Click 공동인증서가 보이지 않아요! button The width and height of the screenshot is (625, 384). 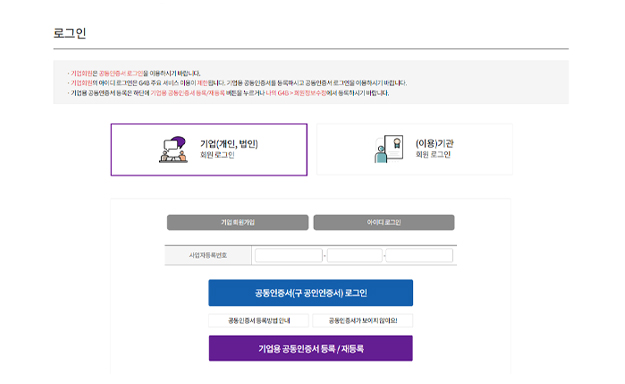point(363,321)
